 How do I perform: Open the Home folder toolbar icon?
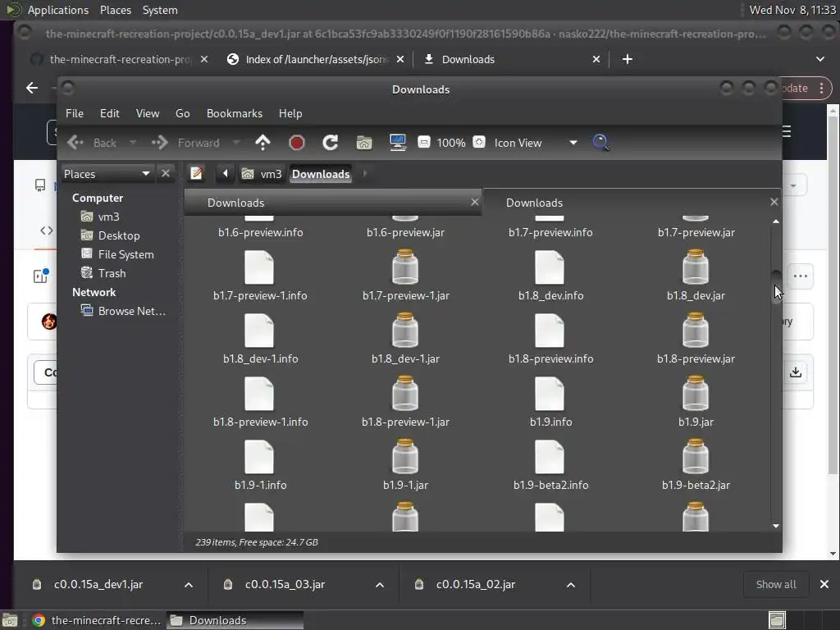[x=364, y=143]
